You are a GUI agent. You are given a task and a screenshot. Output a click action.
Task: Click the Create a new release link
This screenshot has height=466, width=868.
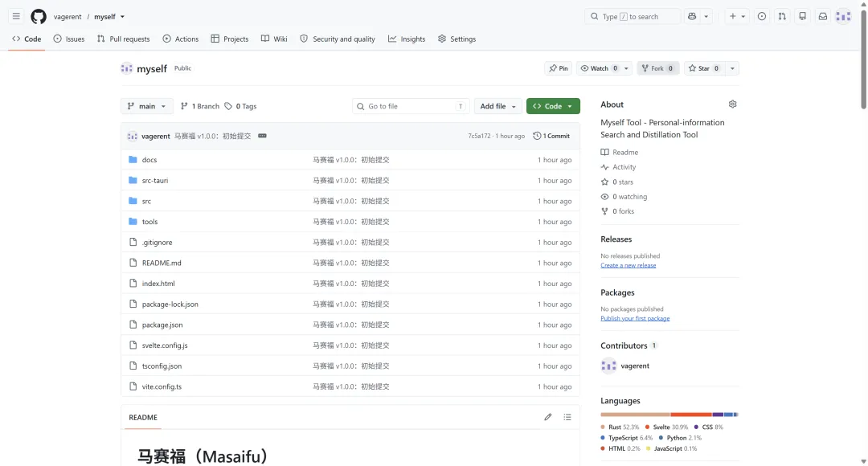tap(628, 265)
